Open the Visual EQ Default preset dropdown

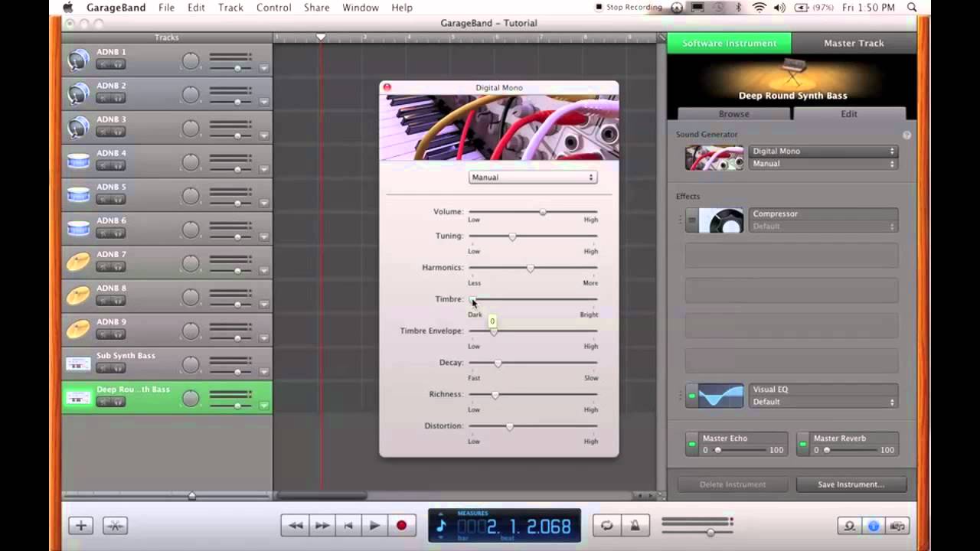pos(823,402)
